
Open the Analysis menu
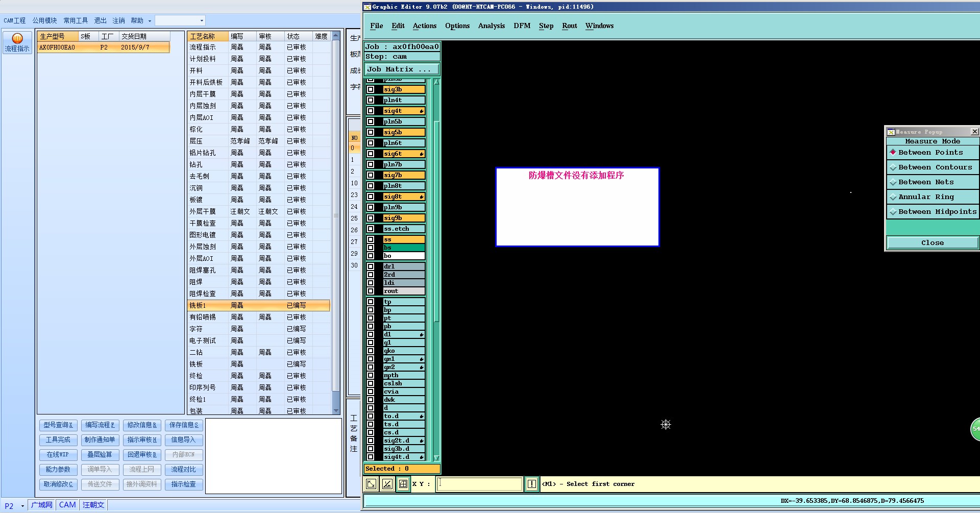(492, 26)
